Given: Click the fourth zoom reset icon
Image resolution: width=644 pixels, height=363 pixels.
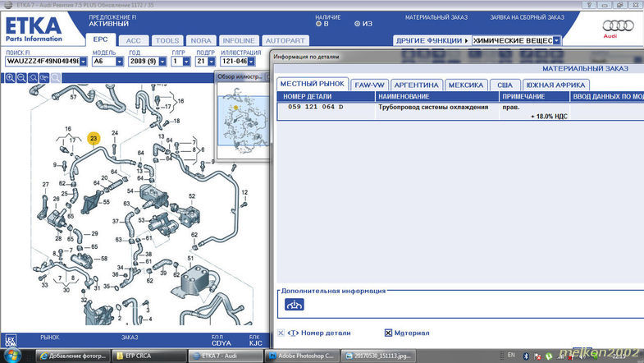Looking at the screenshot, I should 44,78.
